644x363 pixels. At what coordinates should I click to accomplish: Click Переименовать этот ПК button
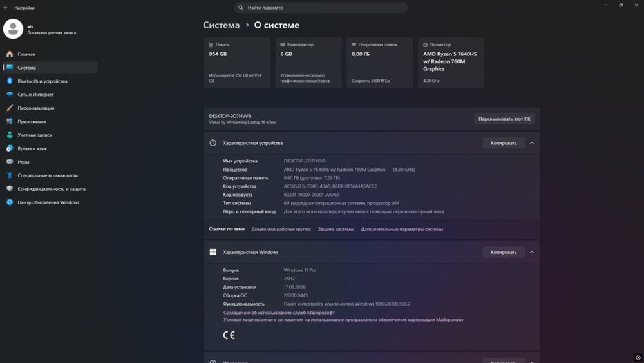tap(504, 119)
